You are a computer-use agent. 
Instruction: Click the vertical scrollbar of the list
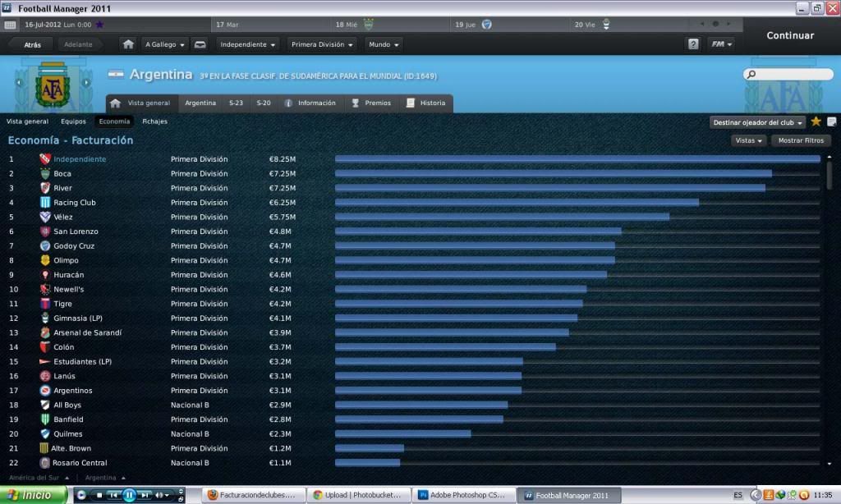coord(830,176)
